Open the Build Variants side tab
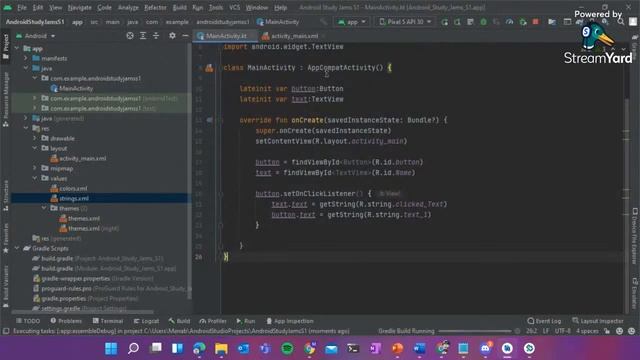Screen dimensions: 640x360 coord(6,286)
